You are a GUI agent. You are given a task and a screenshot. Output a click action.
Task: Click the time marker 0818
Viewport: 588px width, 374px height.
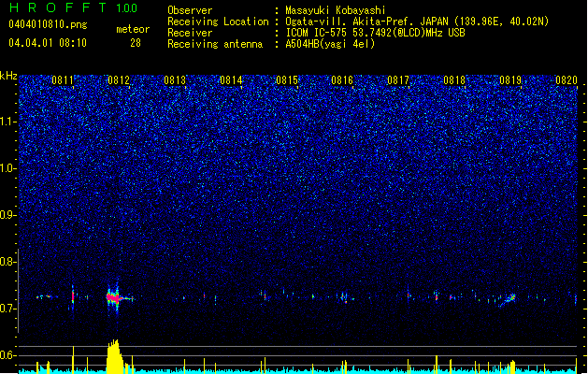(x=454, y=80)
